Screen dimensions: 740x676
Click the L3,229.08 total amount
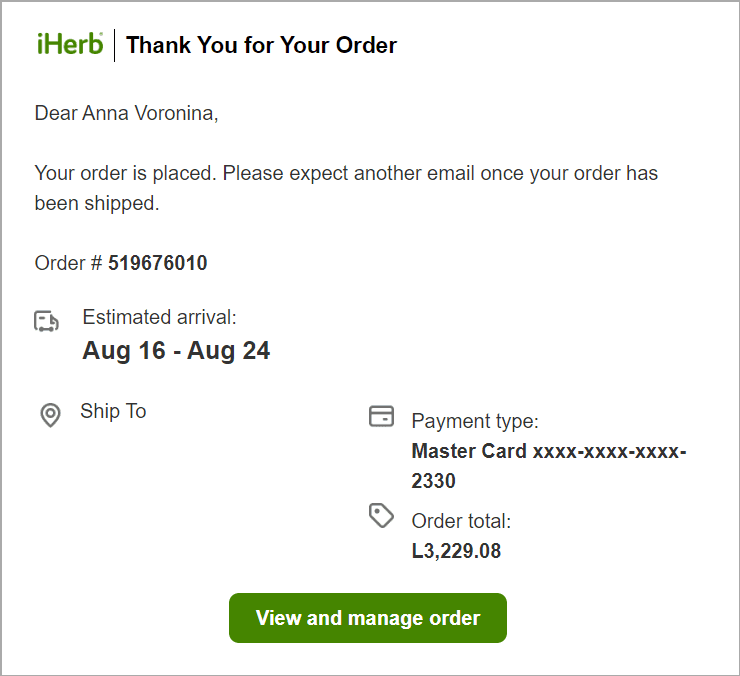tap(456, 551)
